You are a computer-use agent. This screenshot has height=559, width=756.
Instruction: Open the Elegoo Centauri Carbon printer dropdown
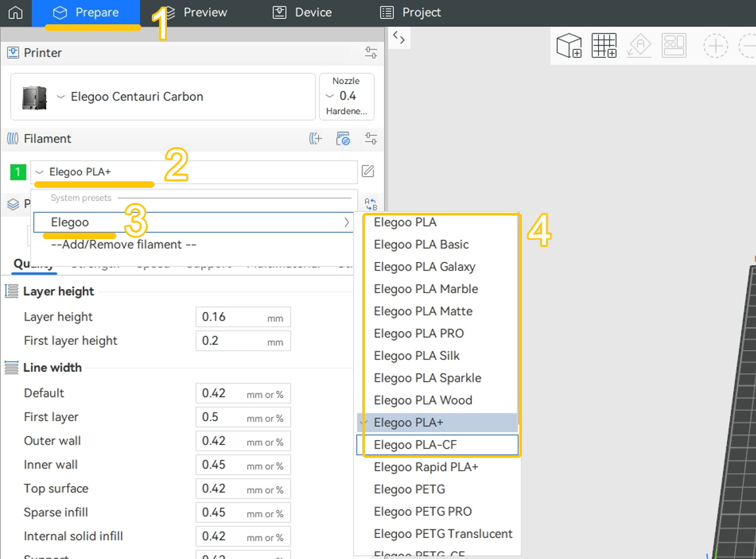click(x=163, y=97)
